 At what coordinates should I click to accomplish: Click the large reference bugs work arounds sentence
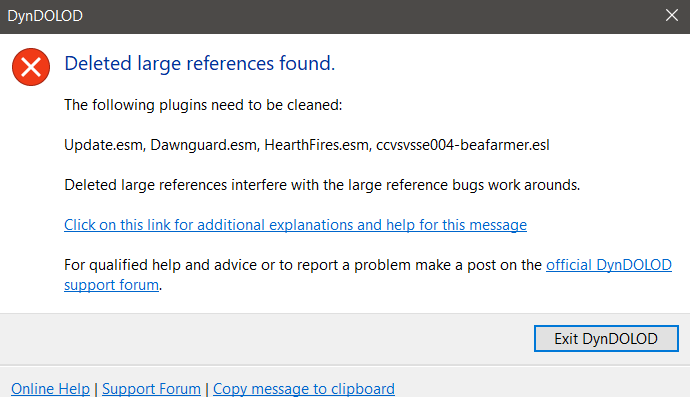point(322,185)
